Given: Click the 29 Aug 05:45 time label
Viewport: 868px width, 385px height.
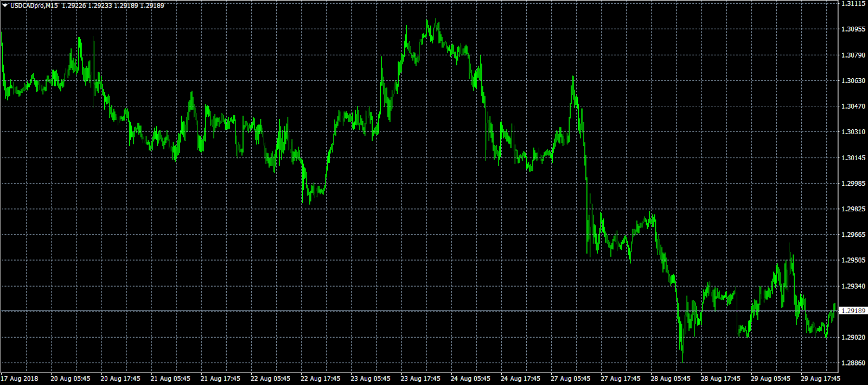Looking at the screenshot, I should (x=770, y=379).
